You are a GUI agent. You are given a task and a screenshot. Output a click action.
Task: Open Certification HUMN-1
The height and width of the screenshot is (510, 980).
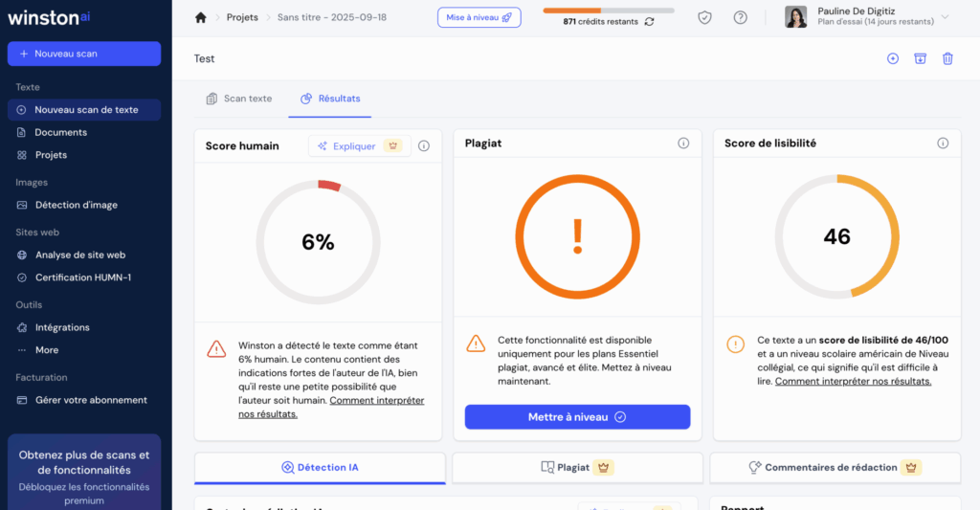(83, 277)
